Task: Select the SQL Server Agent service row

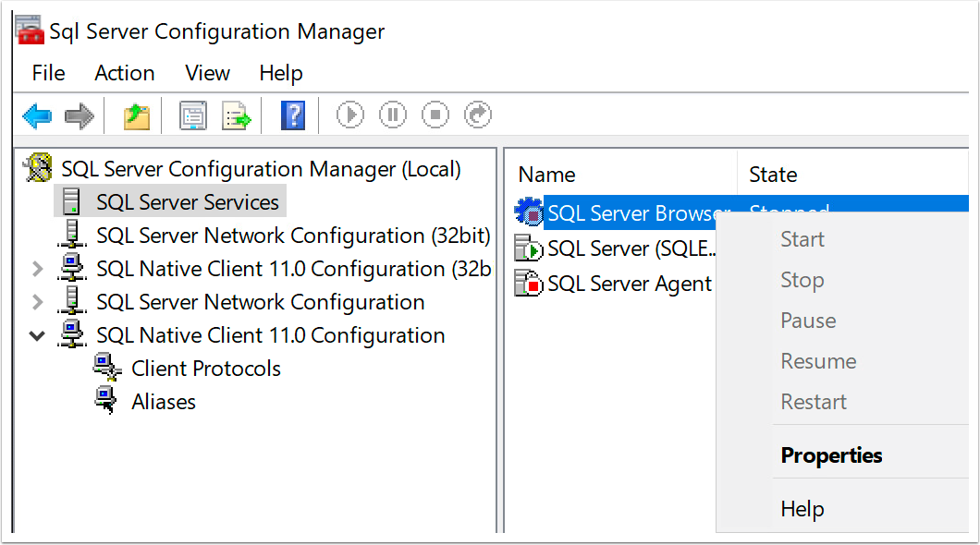Action: click(629, 284)
